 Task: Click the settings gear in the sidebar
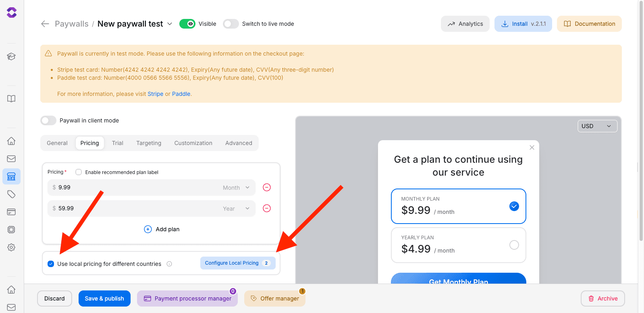pyautogui.click(x=11, y=247)
